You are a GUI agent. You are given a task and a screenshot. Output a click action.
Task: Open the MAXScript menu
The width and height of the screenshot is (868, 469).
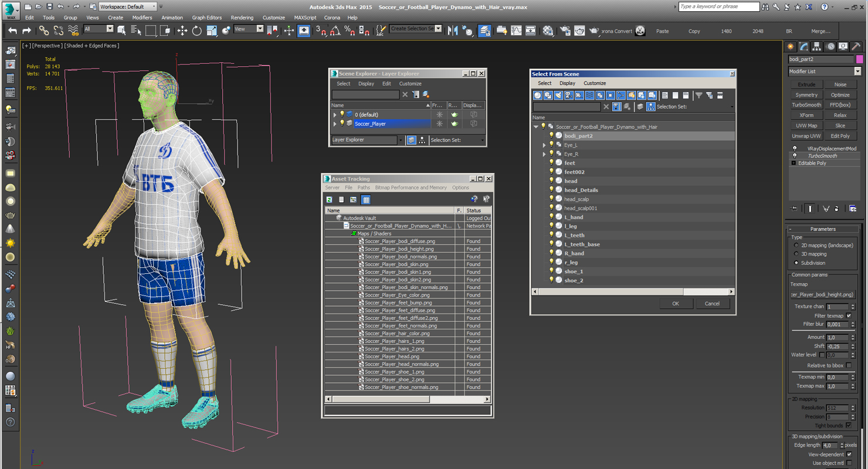pyautogui.click(x=305, y=18)
